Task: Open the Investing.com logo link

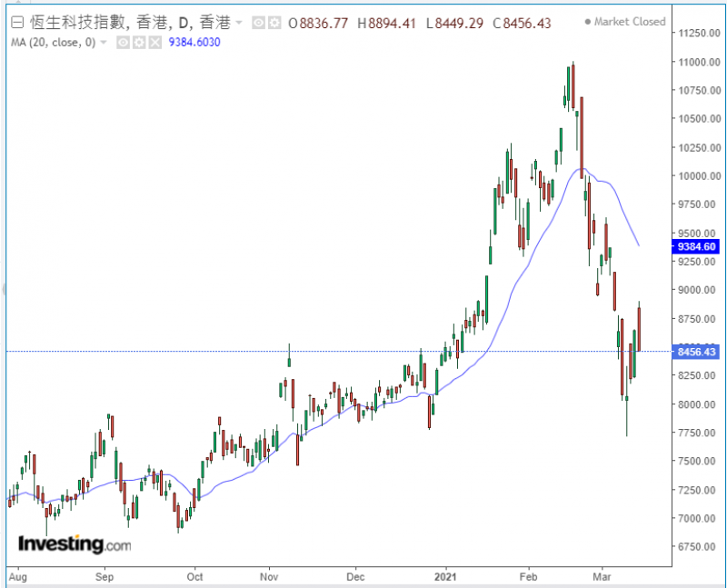Action: (x=75, y=544)
